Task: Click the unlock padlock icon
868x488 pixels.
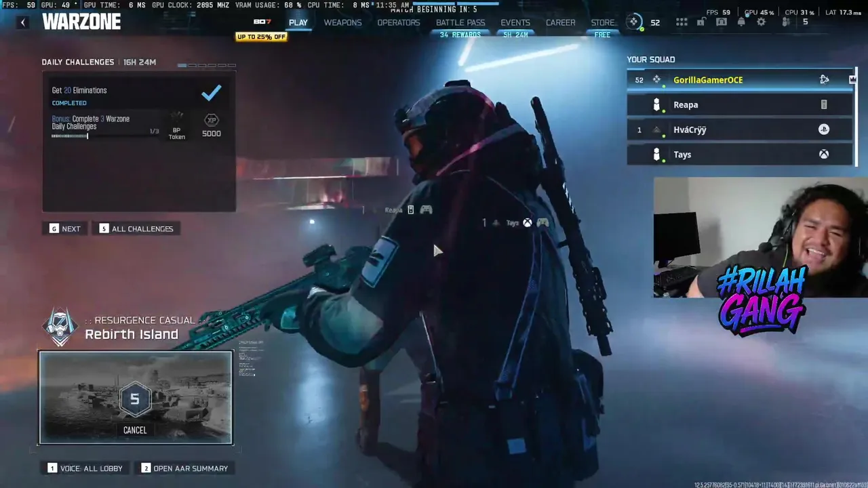Action: (701, 22)
